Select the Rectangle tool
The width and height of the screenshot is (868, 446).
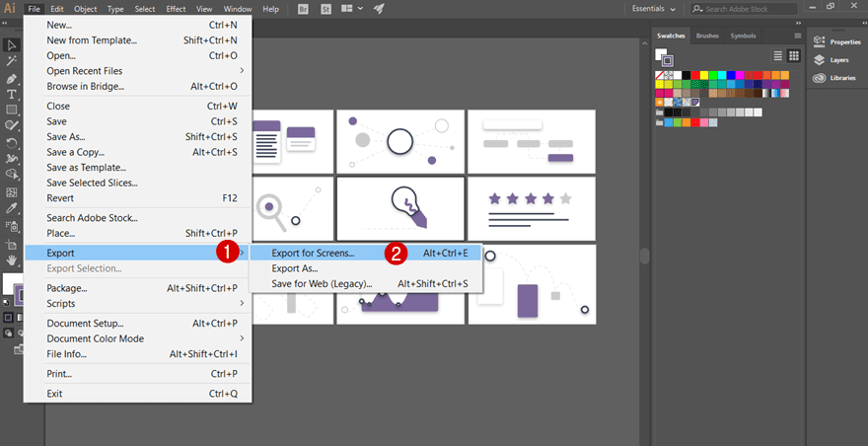[12, 110]
